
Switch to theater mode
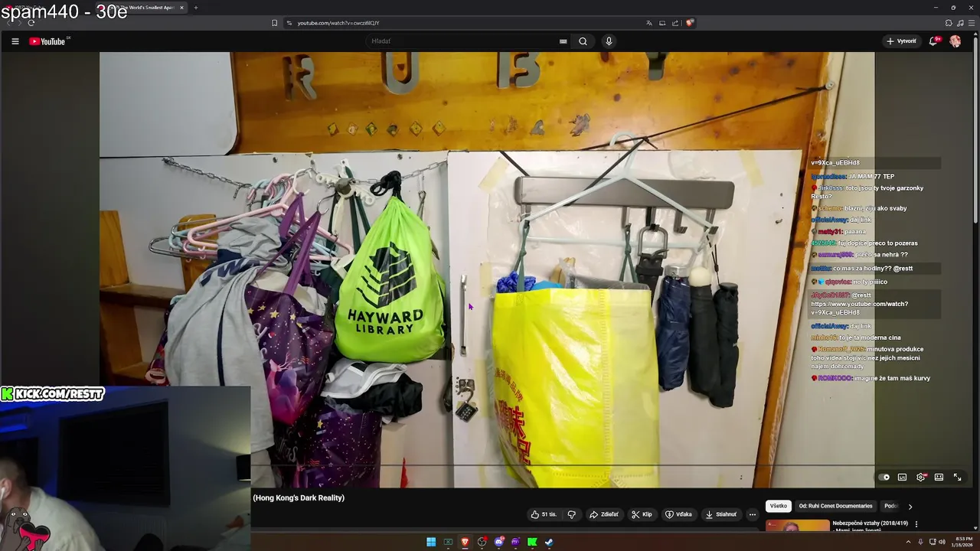pyautogui.click(x=939, y=478)
